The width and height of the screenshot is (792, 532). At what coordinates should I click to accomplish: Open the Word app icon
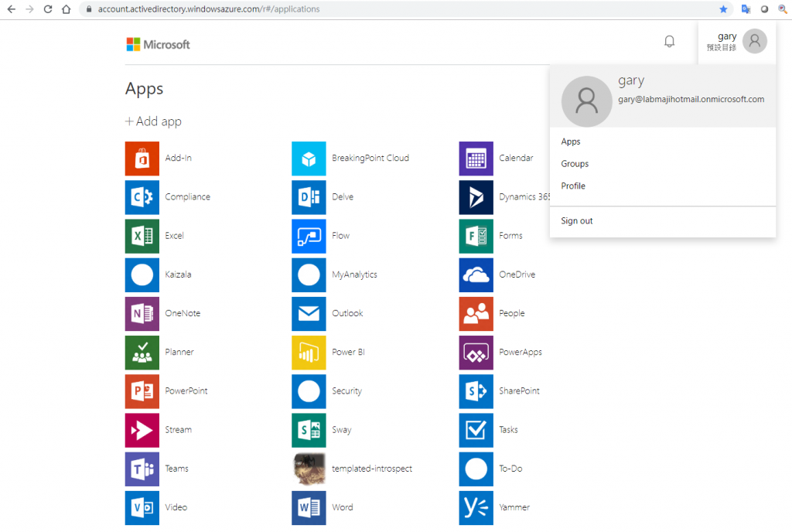point(309,508)
